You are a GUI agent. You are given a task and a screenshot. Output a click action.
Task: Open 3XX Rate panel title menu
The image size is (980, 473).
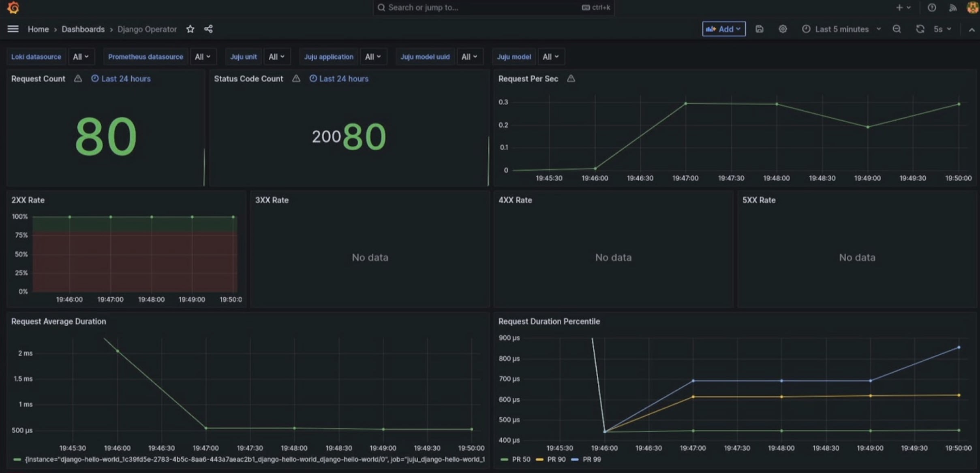(x=272, y=200)
